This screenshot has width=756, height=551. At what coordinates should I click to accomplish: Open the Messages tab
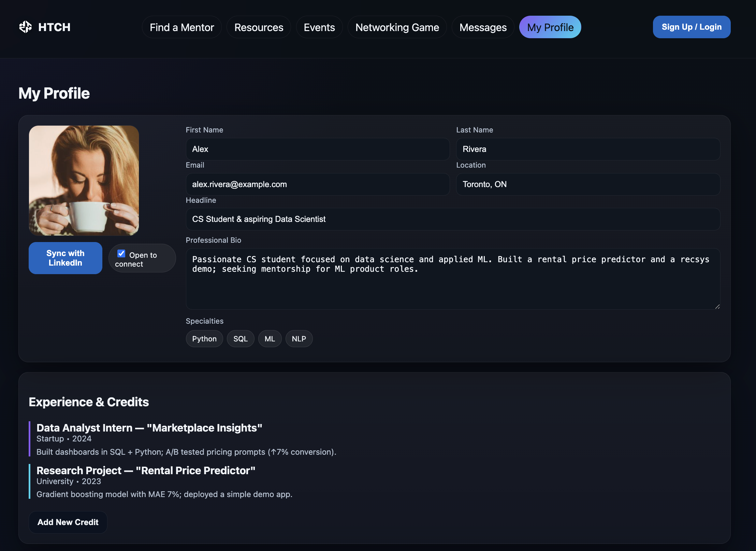pyautogui.click(x=483, y=27)
